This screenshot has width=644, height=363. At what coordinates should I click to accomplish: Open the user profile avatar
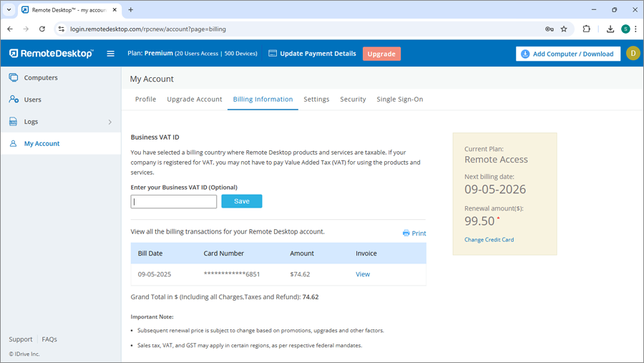(633, 54)
